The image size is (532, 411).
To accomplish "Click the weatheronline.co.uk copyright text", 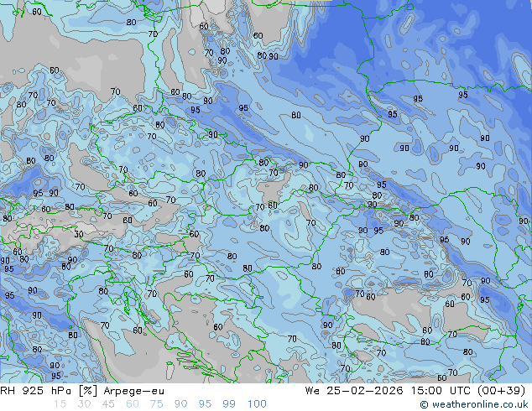I will click(x=474, y=404).
